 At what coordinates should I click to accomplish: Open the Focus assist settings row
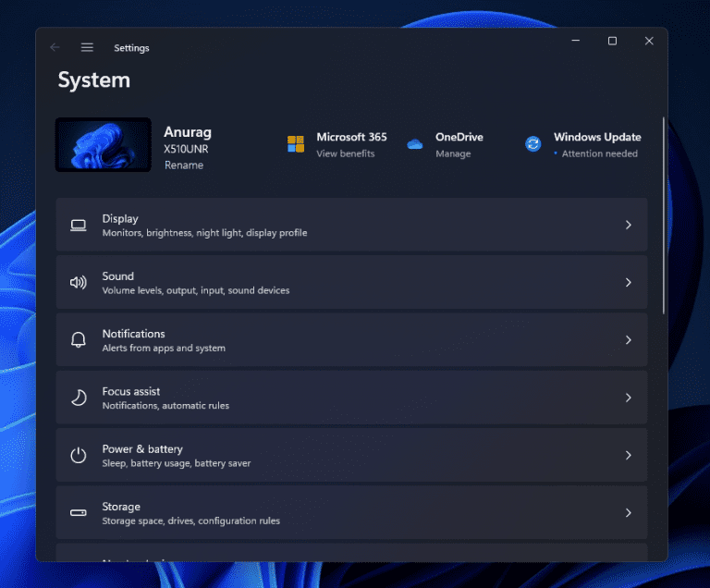pos(351,398)
